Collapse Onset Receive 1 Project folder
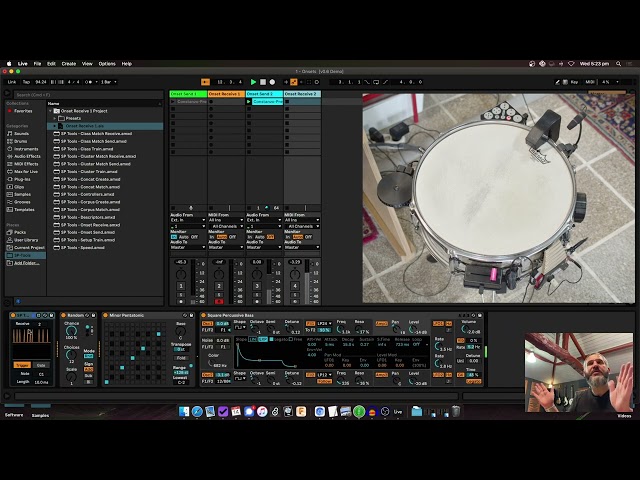This screenshot has height=480, width=640. [x=50, y=111]
